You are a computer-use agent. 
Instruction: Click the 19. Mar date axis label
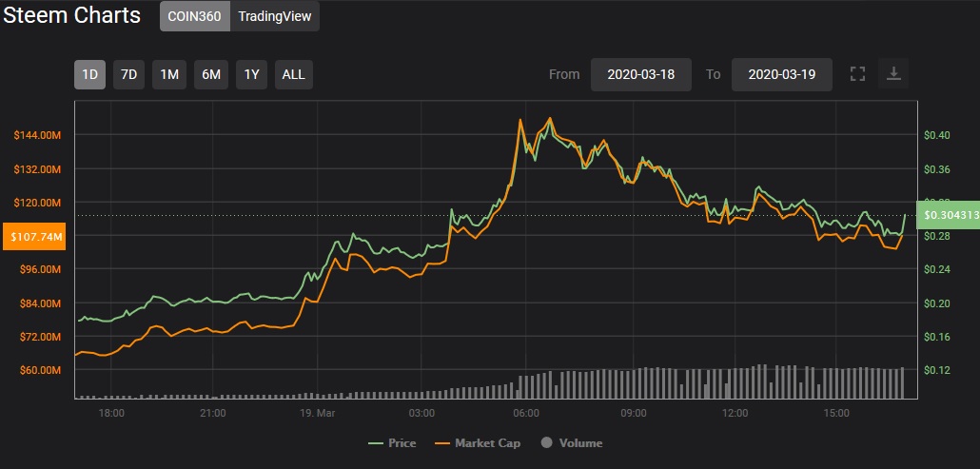point(317,413)
